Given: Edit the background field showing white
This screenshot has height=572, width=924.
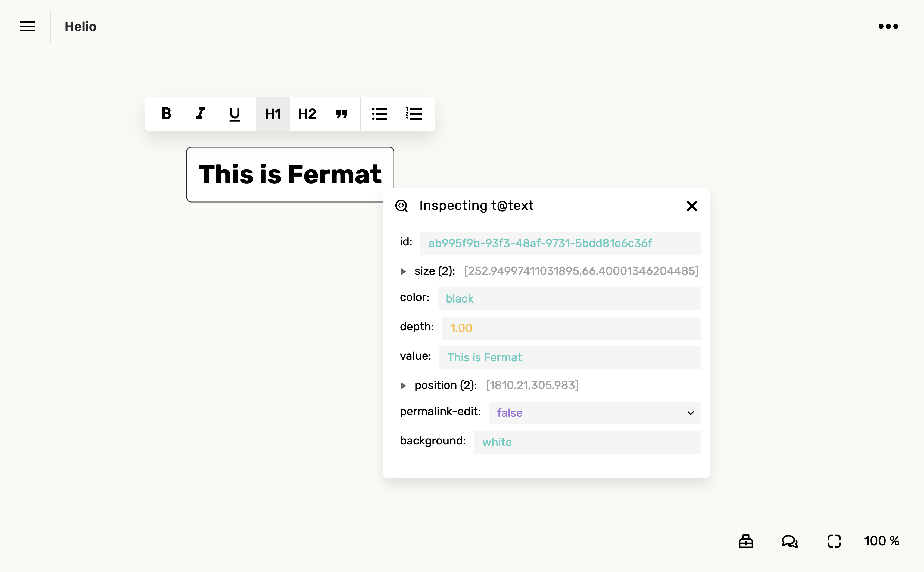Looking at the screenshot, I should pyautogui.click(x=588, y=442).
